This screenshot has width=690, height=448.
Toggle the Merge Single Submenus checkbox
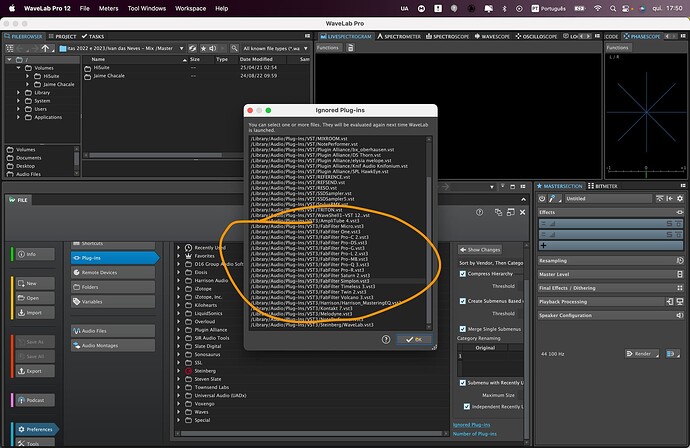462,329
